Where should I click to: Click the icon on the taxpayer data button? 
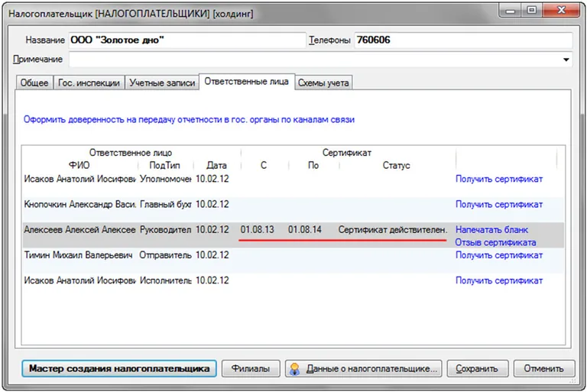pyautogui.click(x=296, y=369)
